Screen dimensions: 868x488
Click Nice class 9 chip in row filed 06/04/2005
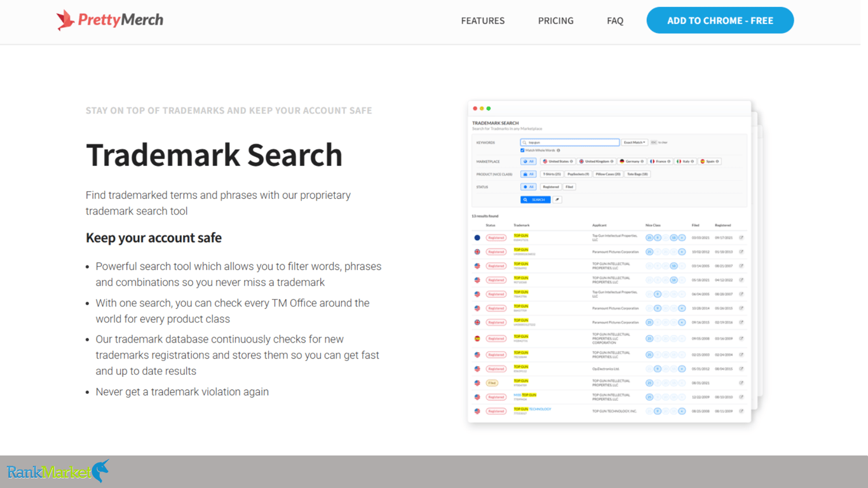[658, 294]
